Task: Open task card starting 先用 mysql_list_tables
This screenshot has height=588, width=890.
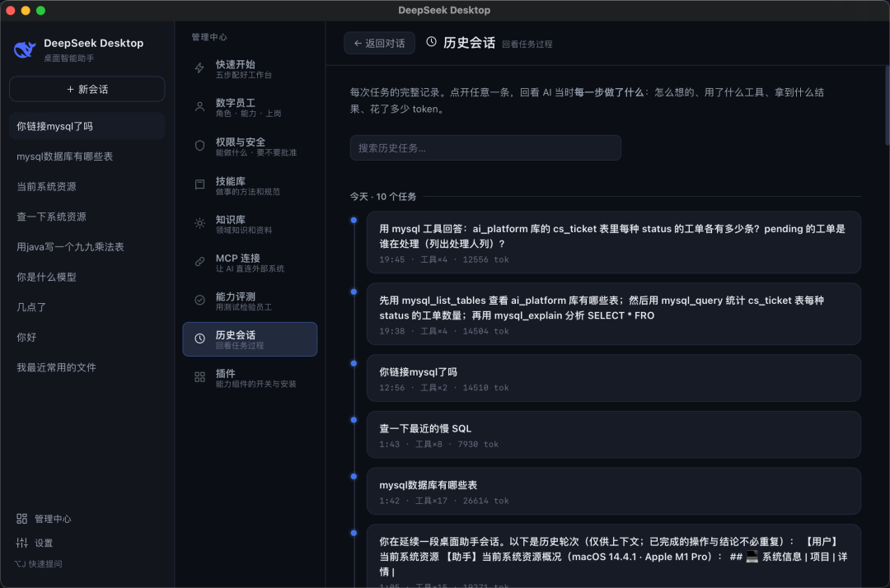Action: (x=614, y=314)
